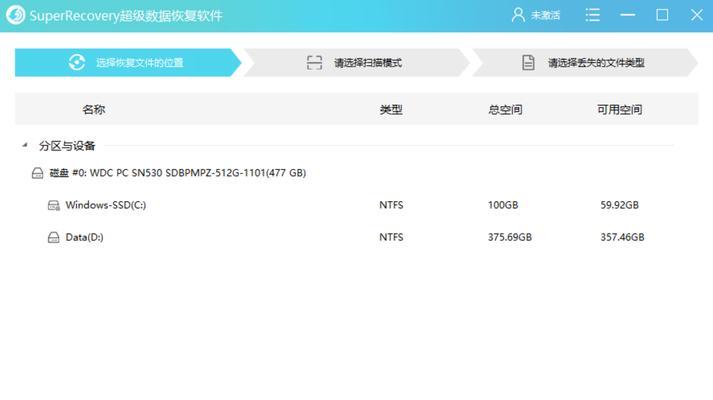Select the Windows-SSD(C:) partition

(x=105, y=205)
